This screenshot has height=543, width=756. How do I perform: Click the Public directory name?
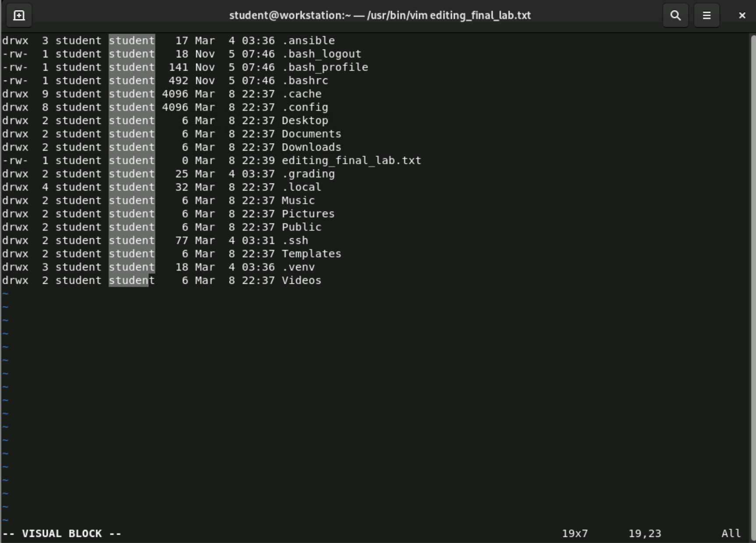[x=302, y=227]
